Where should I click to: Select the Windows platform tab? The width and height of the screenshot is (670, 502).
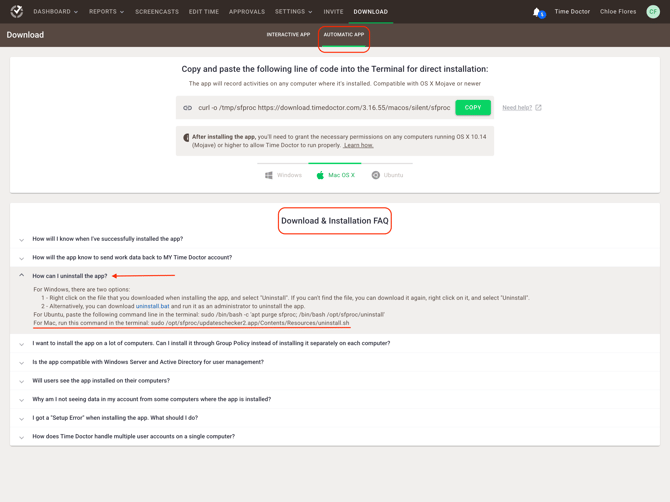(283, 175)
